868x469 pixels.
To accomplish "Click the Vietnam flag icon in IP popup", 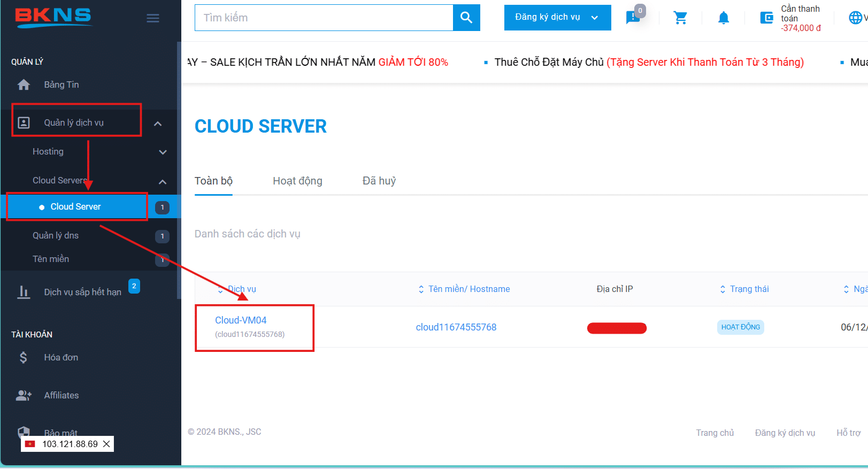I will click(30, 444).
